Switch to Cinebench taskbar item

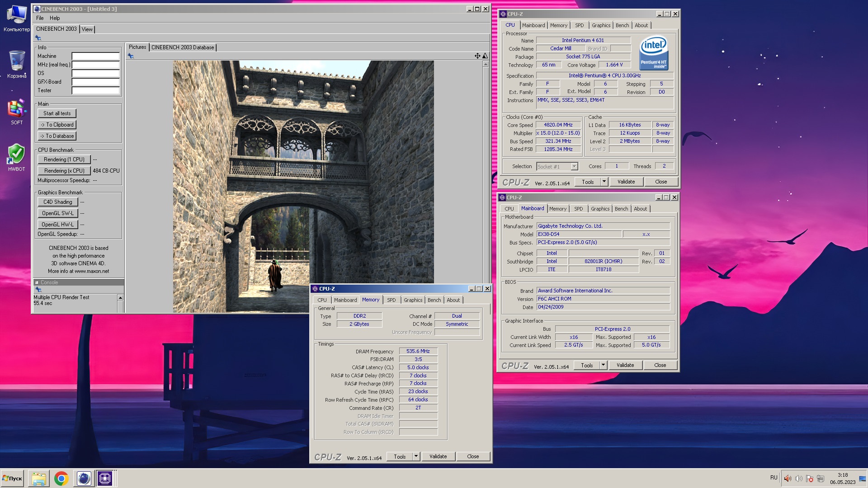(84, 479)
